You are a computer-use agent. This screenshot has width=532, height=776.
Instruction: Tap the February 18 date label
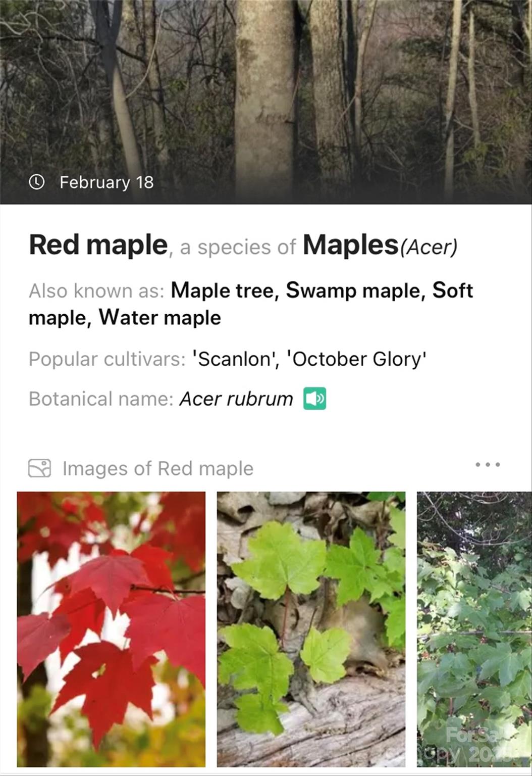[x=107, y=182]
